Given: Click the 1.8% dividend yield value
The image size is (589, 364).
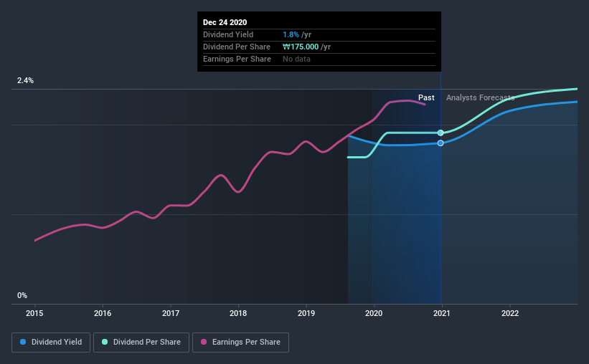Looking at the screenshot, I should 291,34.
